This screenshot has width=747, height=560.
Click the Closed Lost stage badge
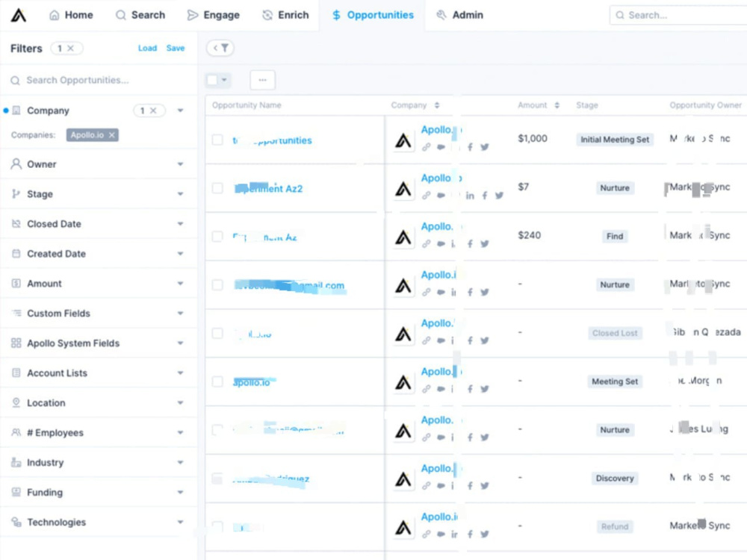[x=615, y=333]
